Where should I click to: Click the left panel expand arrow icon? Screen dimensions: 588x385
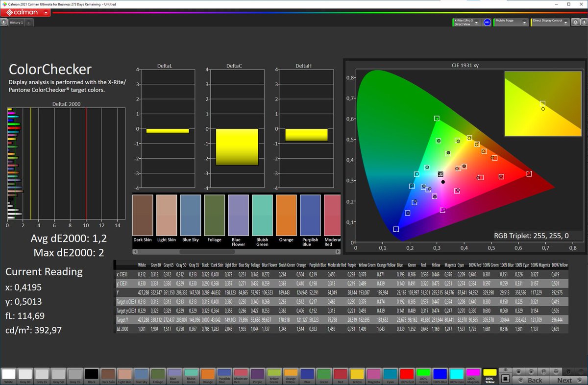[x=3, y=22]
